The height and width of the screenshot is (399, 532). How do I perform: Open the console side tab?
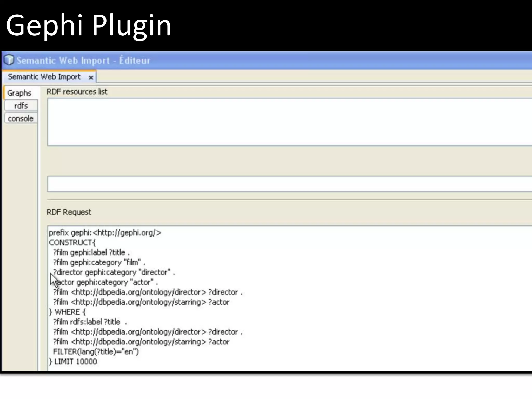pos(21,118)
